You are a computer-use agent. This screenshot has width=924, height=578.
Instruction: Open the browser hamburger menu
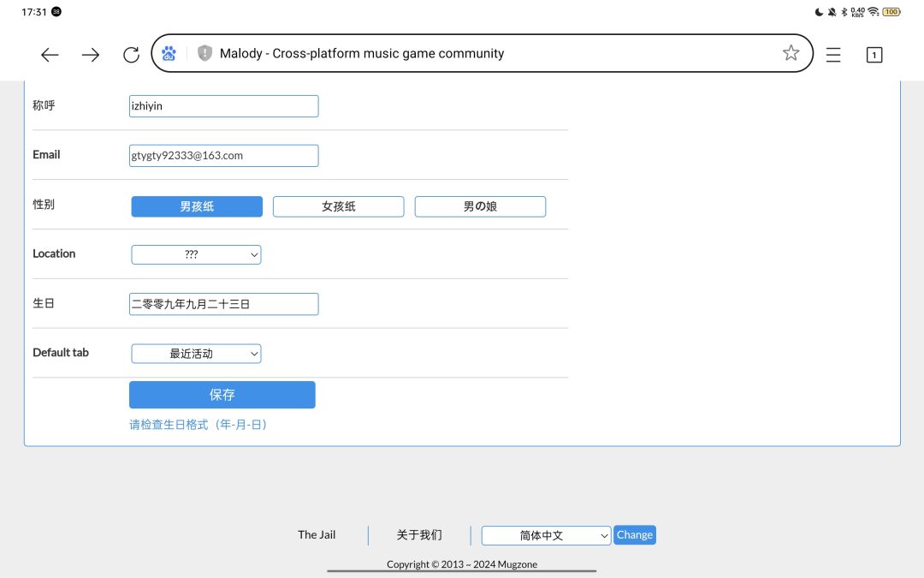point(833,55)
